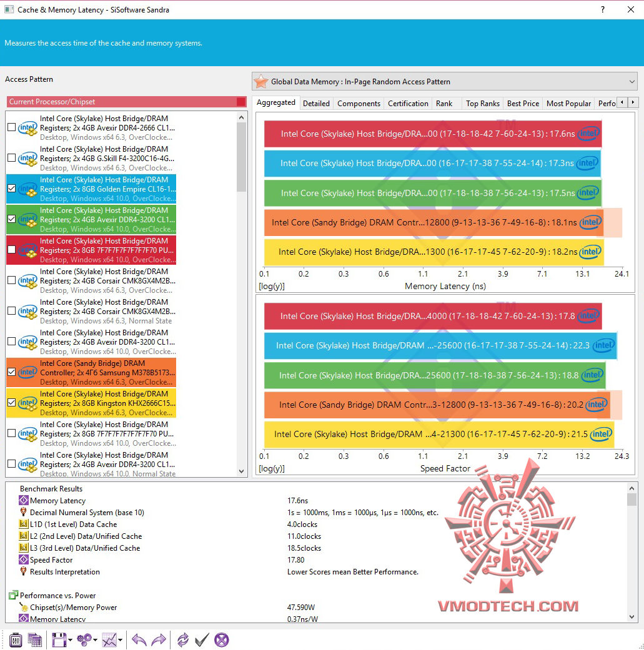This screenshot has width=644, height=650.
Task: Check the Corsair CMK8GX4M2B Normal State entry
Action: [12, 311]
